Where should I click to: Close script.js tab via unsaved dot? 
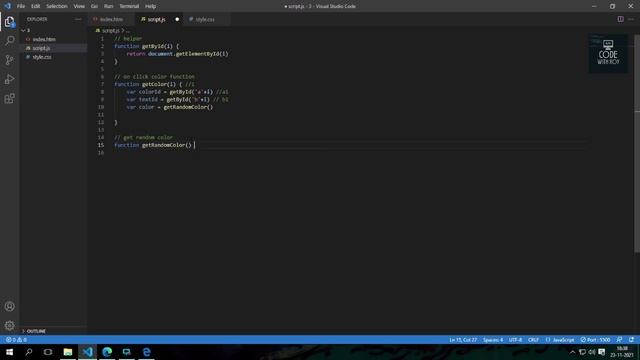point(177,19)
